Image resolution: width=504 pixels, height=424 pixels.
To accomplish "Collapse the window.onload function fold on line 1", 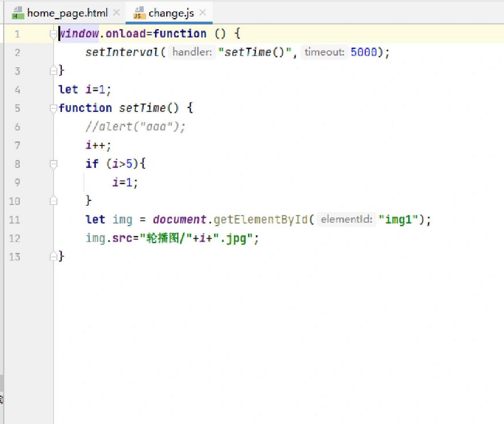I will [53, 33].
